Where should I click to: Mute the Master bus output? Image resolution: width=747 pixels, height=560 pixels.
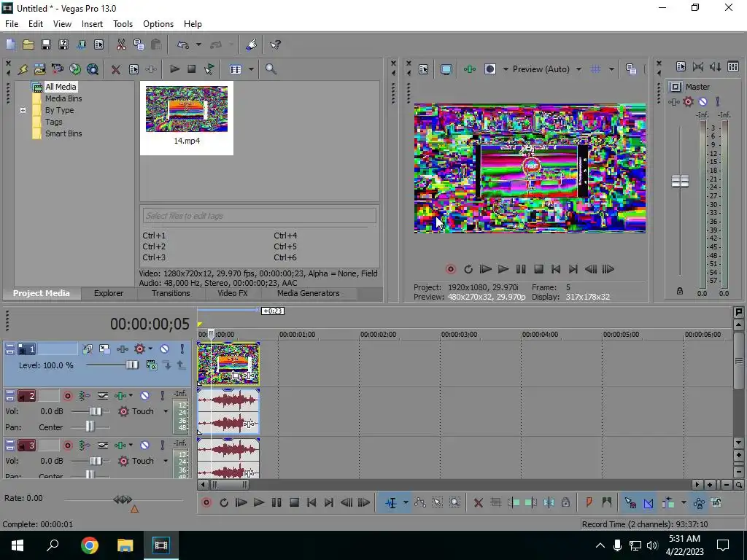[x=703, y=101]
